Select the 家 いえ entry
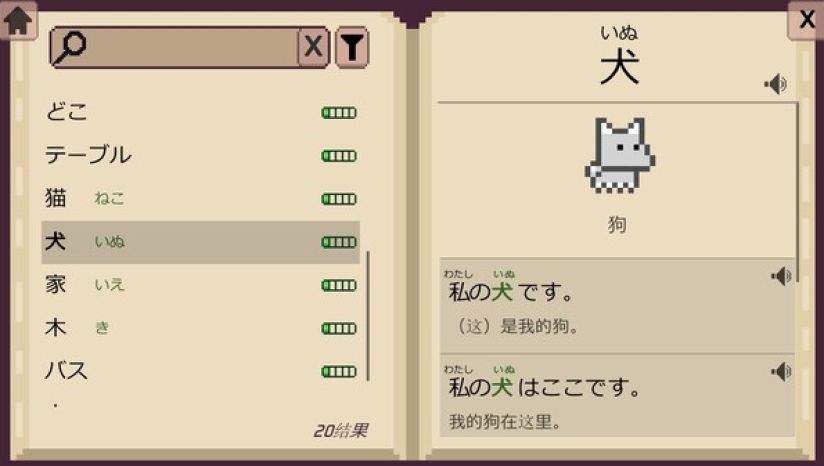Image resolution: width=824 pixels, height=466 pixels. coord(200,285)
